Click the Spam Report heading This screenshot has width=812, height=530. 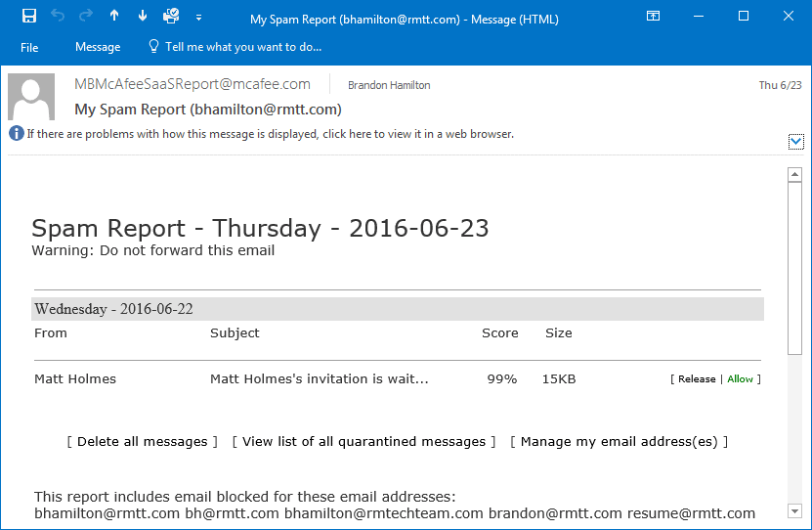(260, 229)
